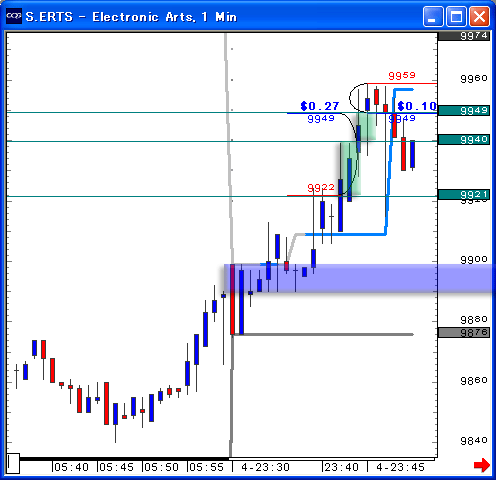Click the 05:50 time axis label
496x480 pixels.
[162, 467]
